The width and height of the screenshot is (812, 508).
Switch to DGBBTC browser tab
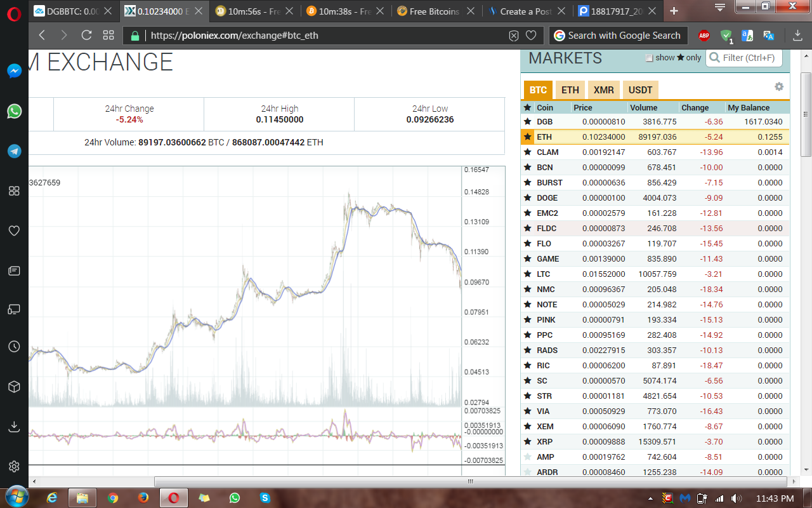[x=74, y=11]
